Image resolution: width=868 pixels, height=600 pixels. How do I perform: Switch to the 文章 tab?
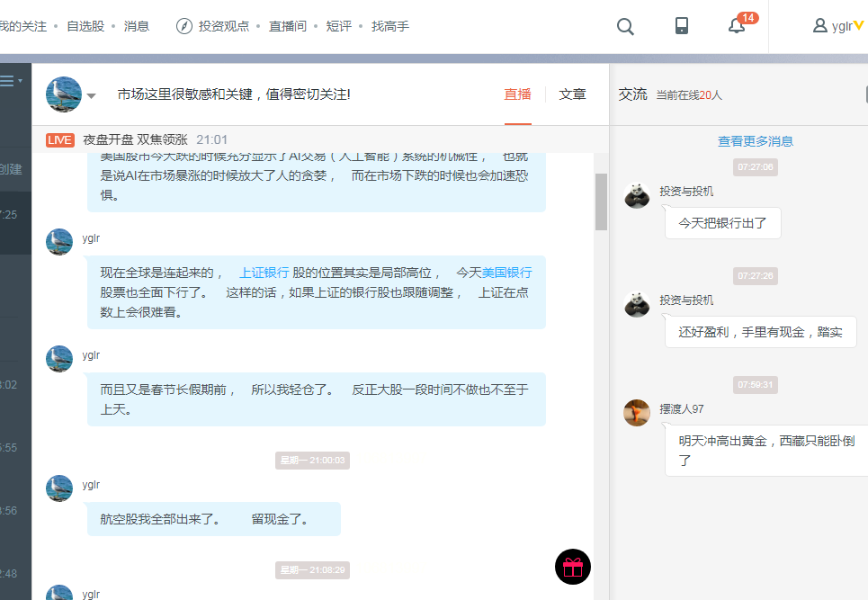pyautogui.click(x=573, y=94)
